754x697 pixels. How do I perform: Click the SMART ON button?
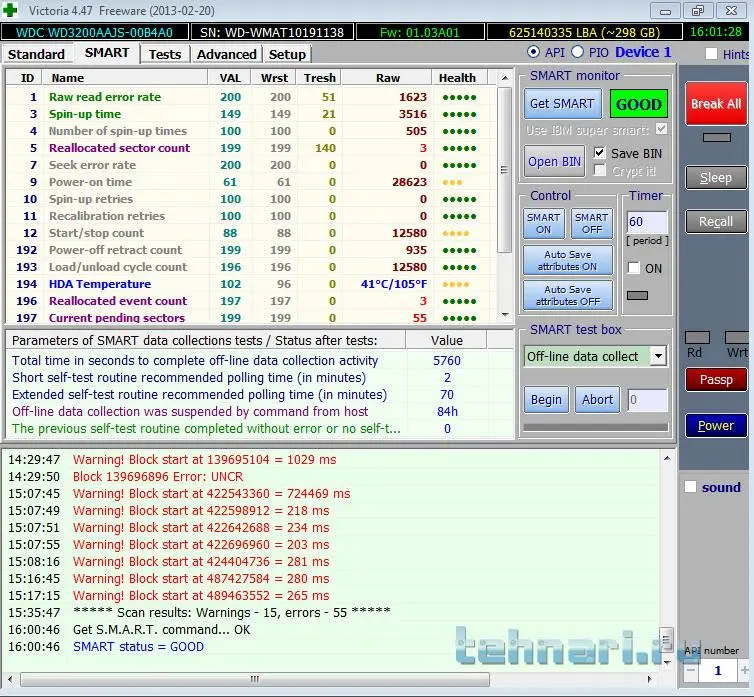coord(543,223)
